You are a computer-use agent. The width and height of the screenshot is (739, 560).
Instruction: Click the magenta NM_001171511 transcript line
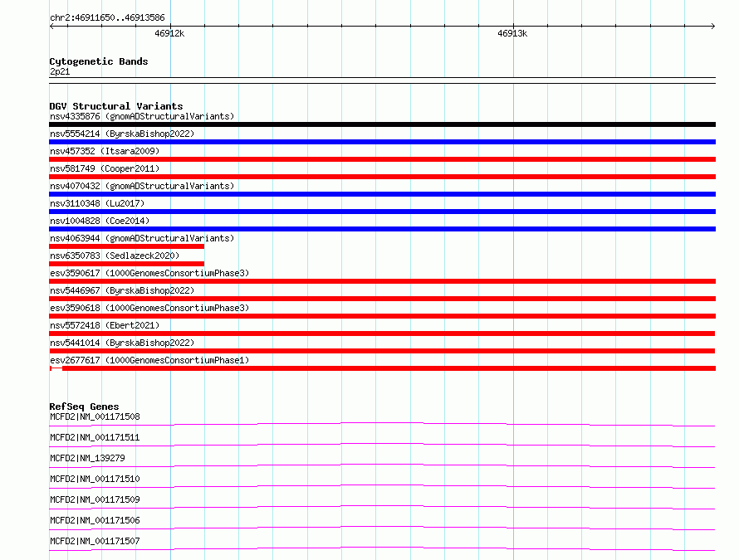382,445
